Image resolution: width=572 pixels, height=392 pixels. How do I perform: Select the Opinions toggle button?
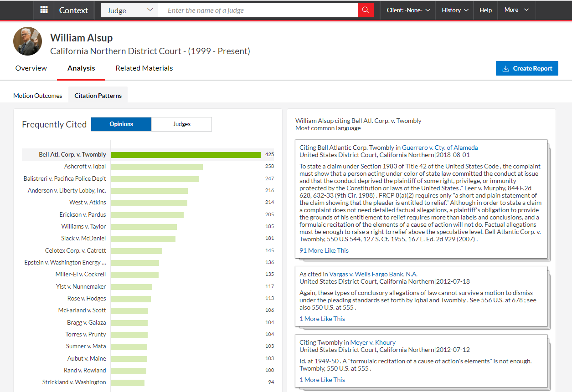tap(121, 124)
